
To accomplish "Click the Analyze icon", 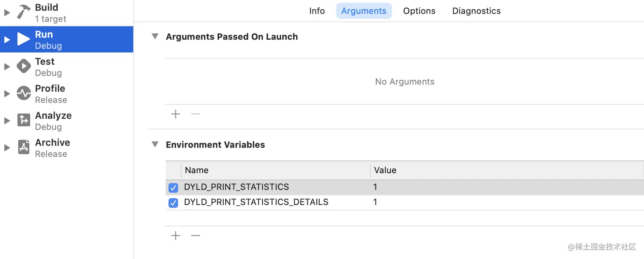I will 23,120.
